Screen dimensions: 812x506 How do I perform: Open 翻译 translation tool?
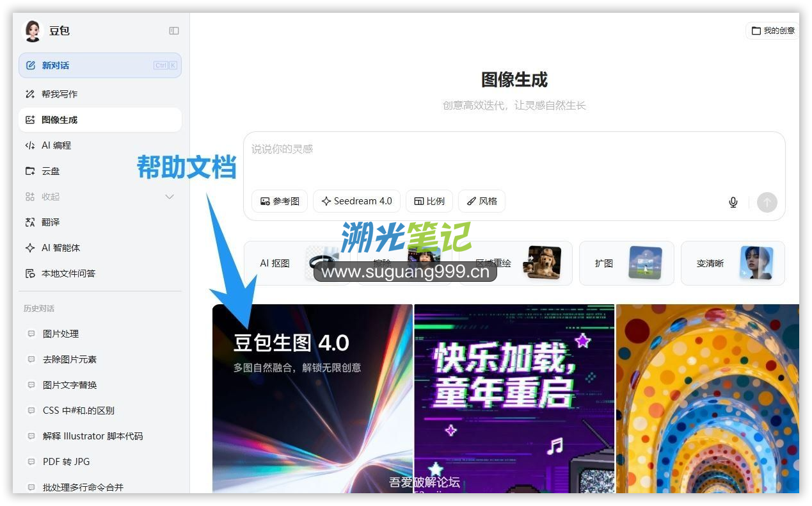click(x=51, y=222)
